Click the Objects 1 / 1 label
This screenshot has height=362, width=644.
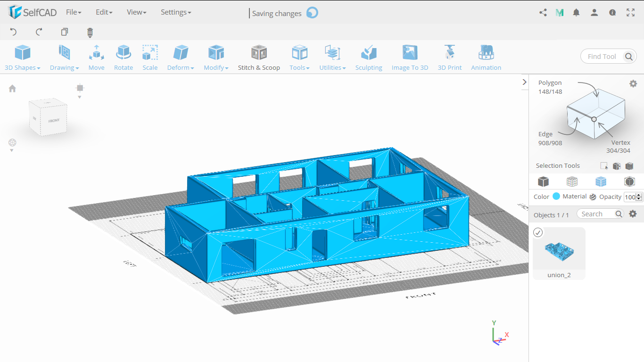coord(551,215)
